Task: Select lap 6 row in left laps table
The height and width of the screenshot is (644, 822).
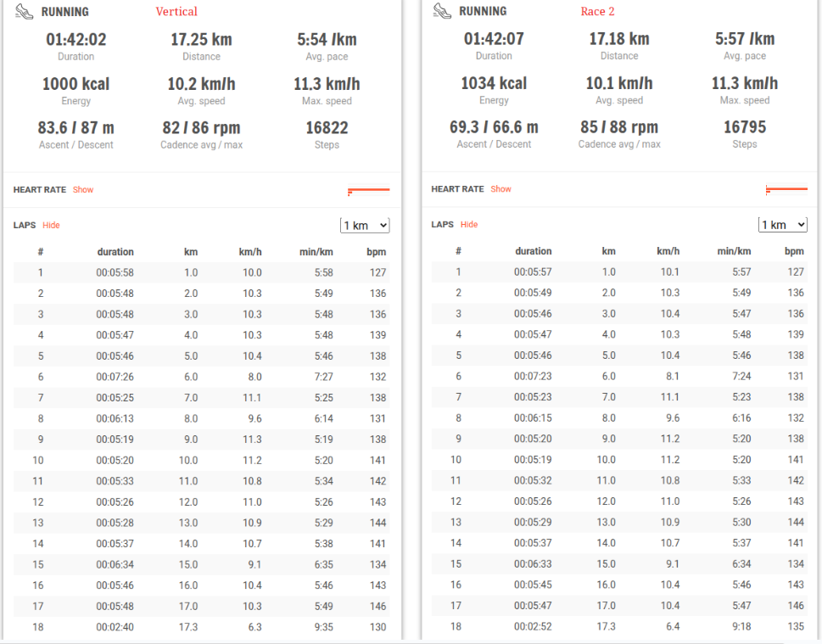Action: pos(202,377)
